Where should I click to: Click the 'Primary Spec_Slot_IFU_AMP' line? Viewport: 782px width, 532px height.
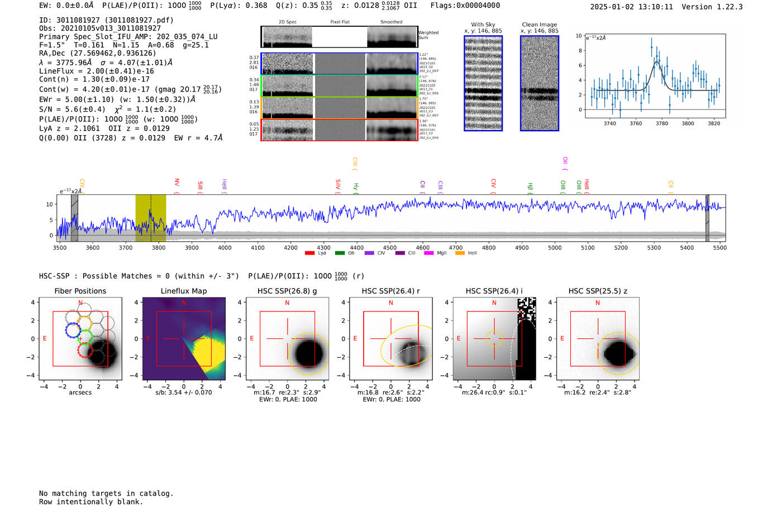coord(128,37)
